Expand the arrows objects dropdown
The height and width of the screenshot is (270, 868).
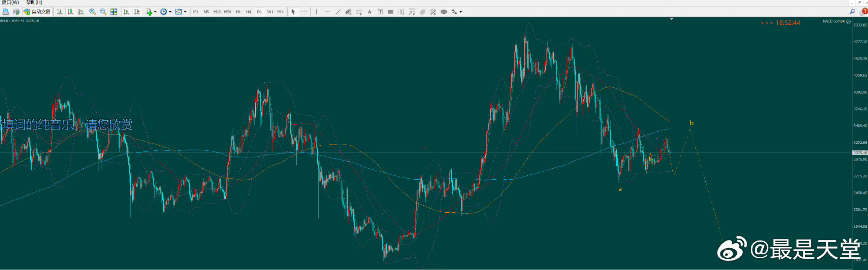point(460,12)
